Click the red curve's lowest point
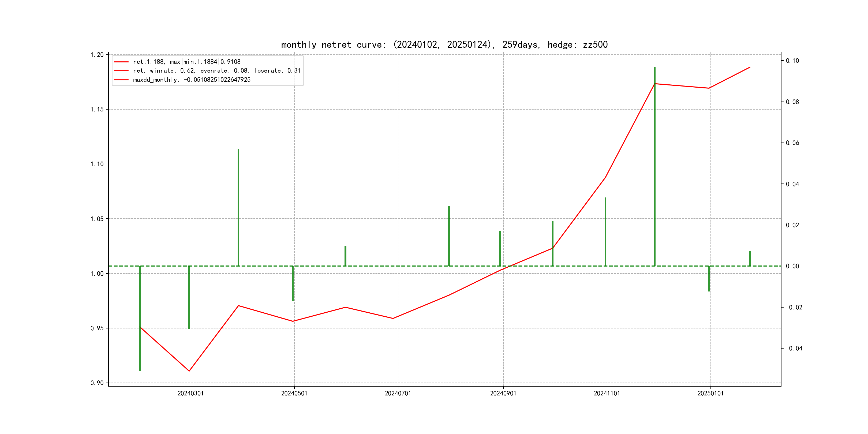The image size is (868, 434). point(189,371)
